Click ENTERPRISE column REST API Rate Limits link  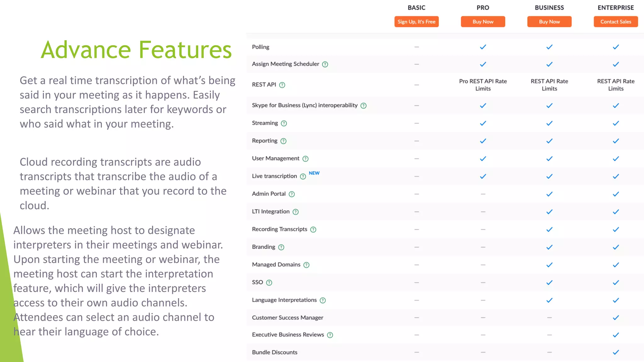click(616, 85)
